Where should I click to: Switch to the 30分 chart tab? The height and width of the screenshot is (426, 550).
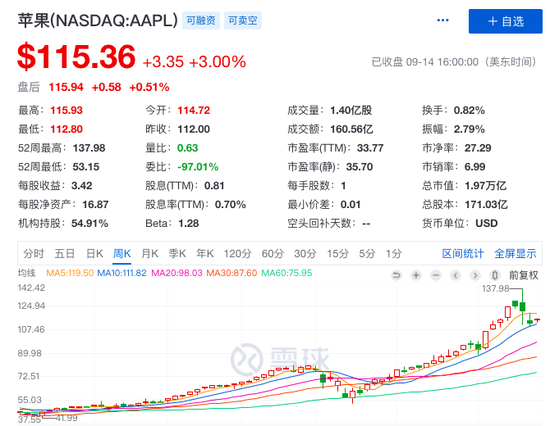coord(305,253)
